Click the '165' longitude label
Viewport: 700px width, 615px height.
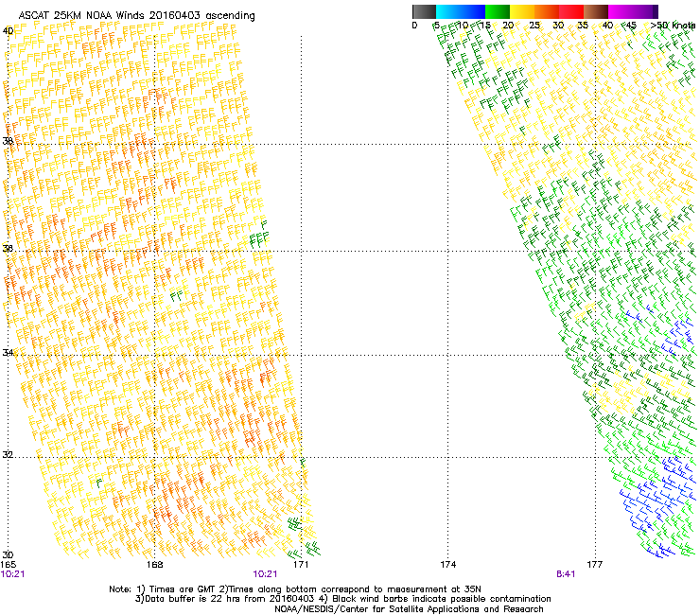click(9, 565)
